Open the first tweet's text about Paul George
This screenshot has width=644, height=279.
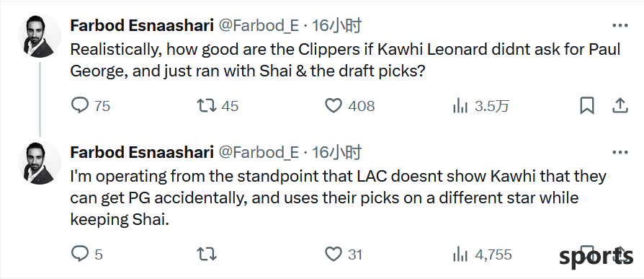pyautogui.click(x=345, y=61)
